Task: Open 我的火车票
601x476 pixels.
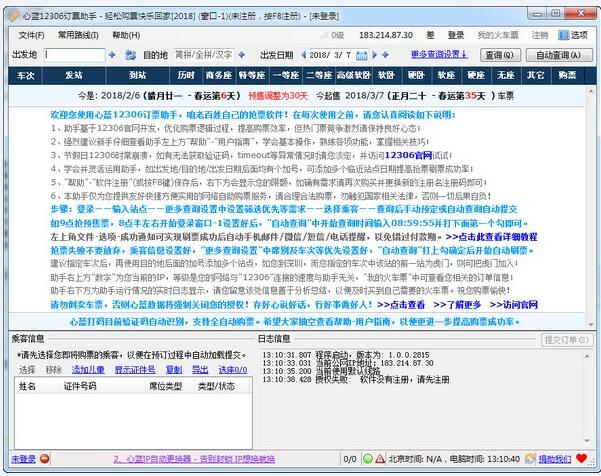Action: (498, 35)
